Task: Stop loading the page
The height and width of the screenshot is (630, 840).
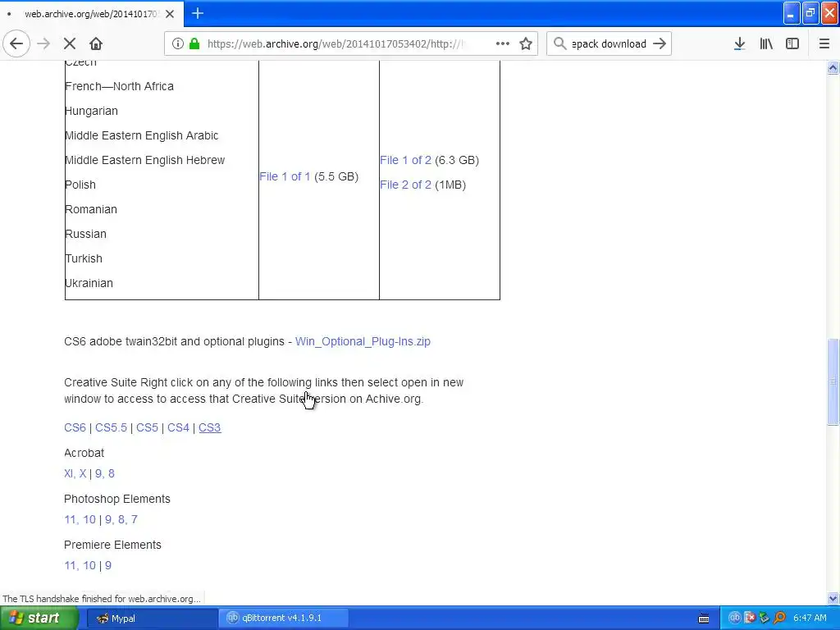Action: point(70,44)
